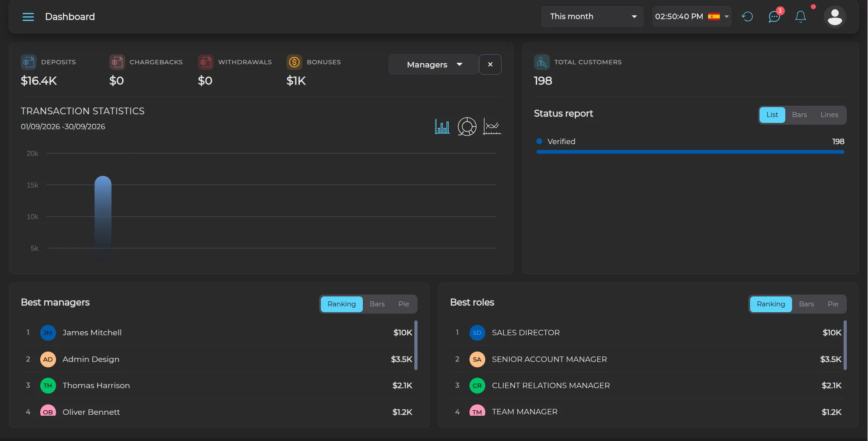
Task: Click the Best roles list scrollbar
Action: click(x=845, y=346)
